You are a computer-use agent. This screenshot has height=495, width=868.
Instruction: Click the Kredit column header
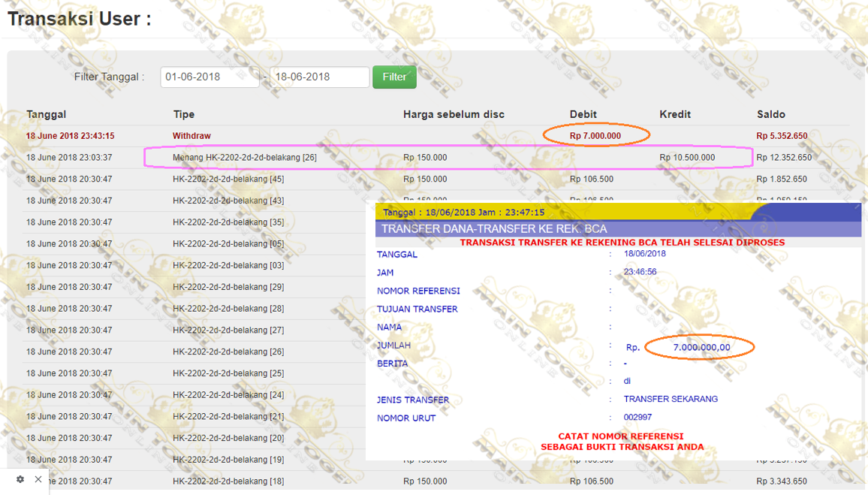(675, 114)
